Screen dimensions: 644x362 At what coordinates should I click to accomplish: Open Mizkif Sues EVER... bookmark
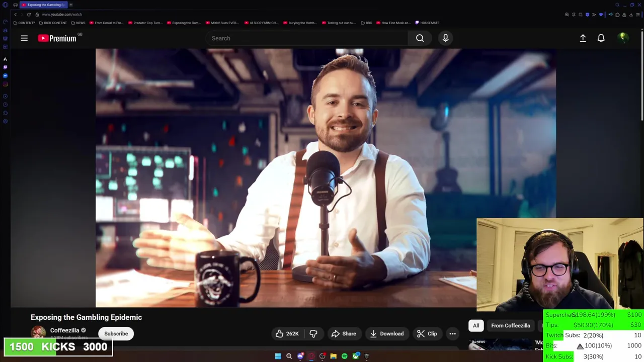[222, 23]
